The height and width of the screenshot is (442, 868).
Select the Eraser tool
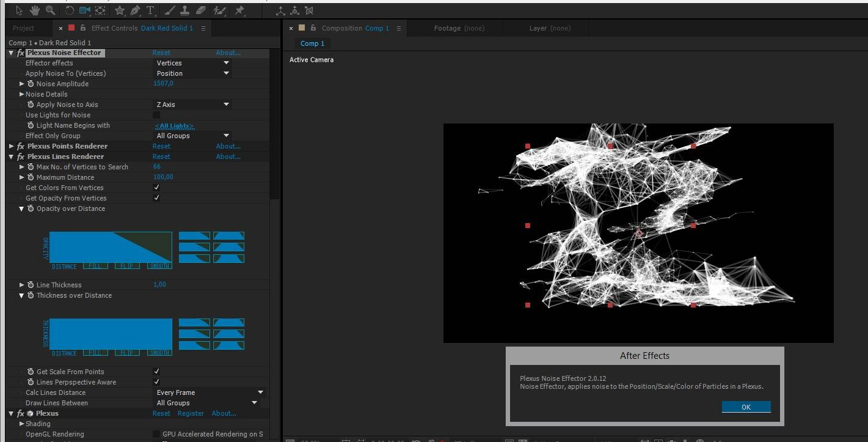[x=201, y=10]
